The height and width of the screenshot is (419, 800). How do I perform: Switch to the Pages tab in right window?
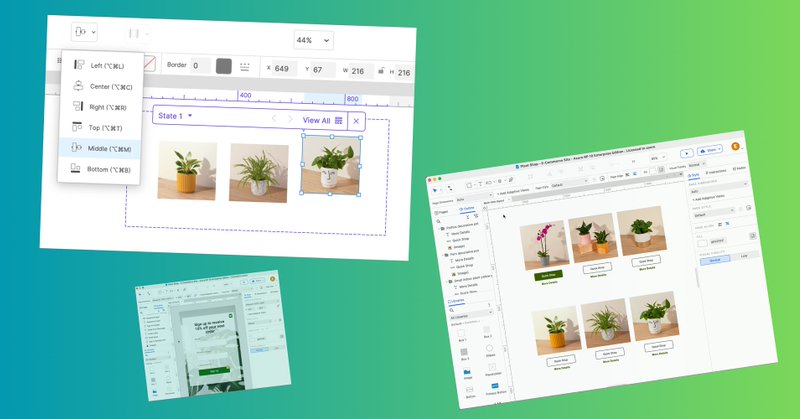point(442,212)
